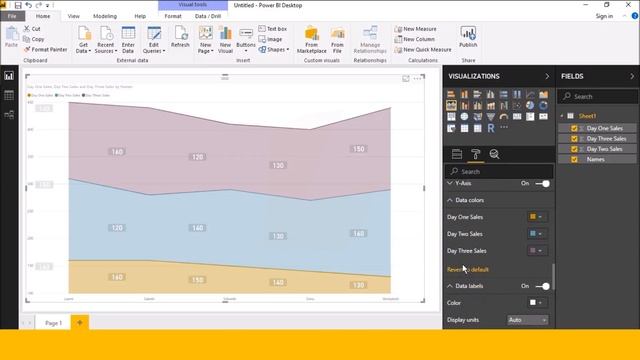Open the Get Data dropdown
The height and width of the screenshot is (360, 640).
(x=83, y=39)
